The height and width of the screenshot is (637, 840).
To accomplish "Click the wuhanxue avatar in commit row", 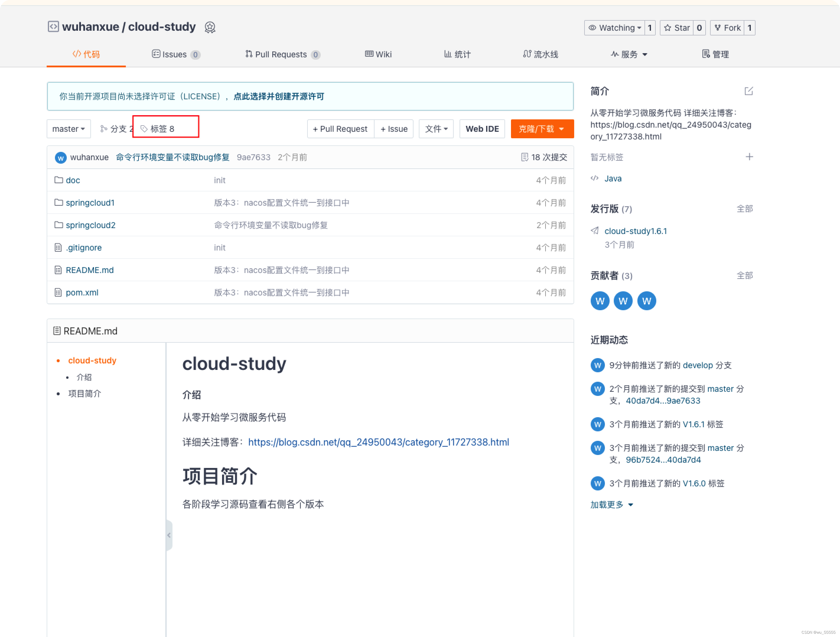I will [61, 158].
